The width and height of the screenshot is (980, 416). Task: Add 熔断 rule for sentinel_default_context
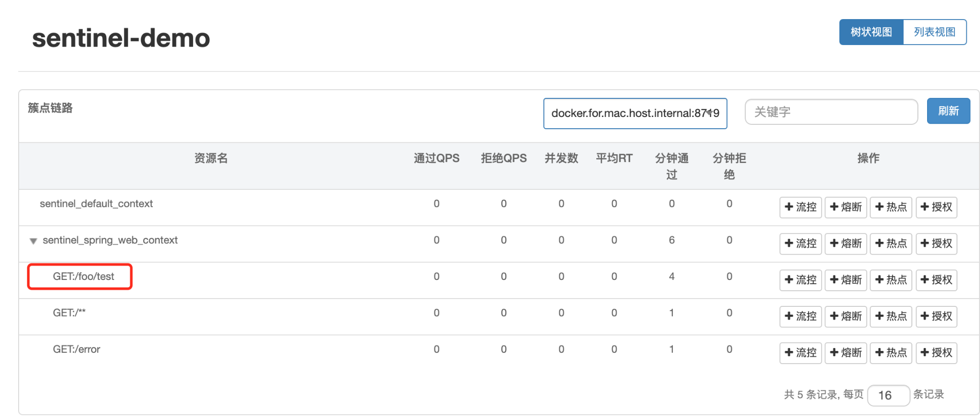[x=846, y=207]
